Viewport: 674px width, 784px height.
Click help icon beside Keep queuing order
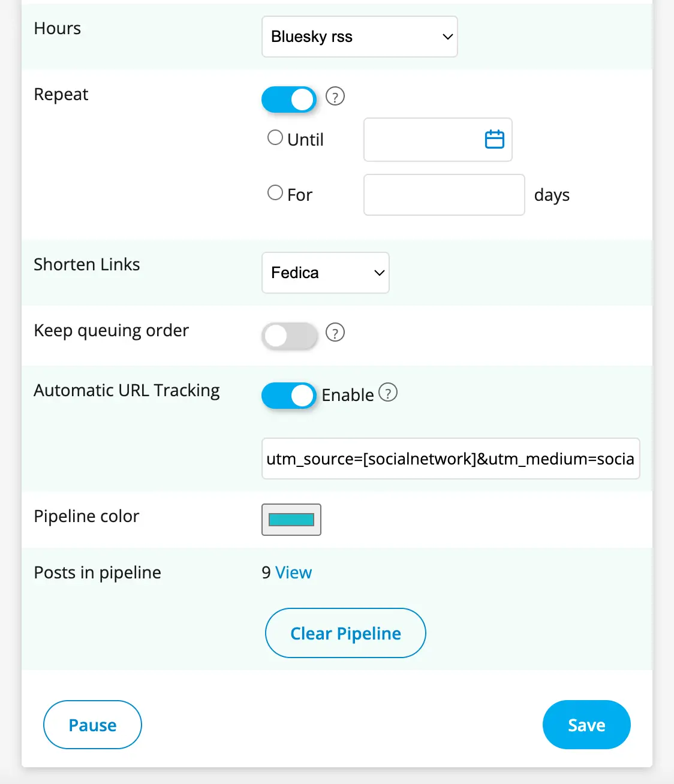tap(335, 333)
